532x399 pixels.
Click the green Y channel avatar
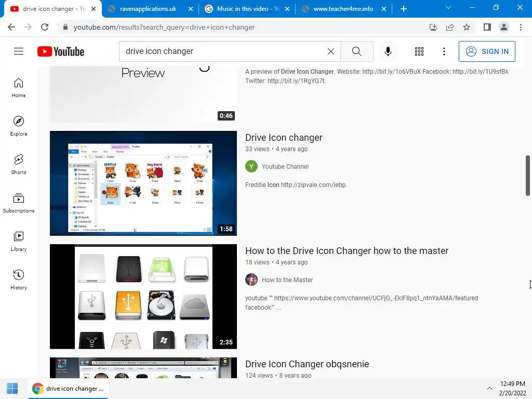(251, 166)
